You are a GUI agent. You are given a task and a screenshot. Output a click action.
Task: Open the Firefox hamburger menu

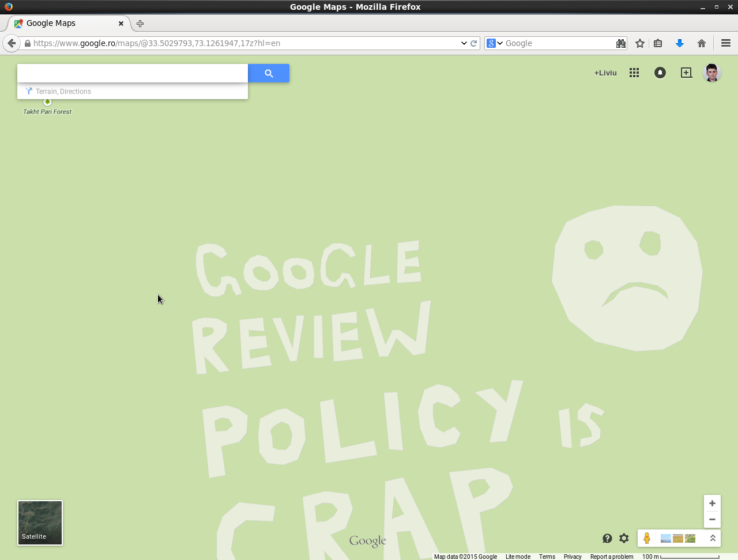click(726, 43)
